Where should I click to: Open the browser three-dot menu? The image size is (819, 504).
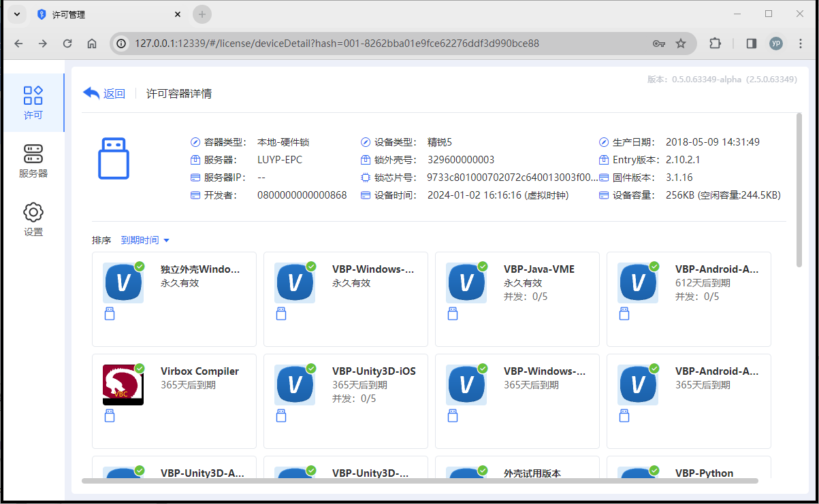coord(801,44)
